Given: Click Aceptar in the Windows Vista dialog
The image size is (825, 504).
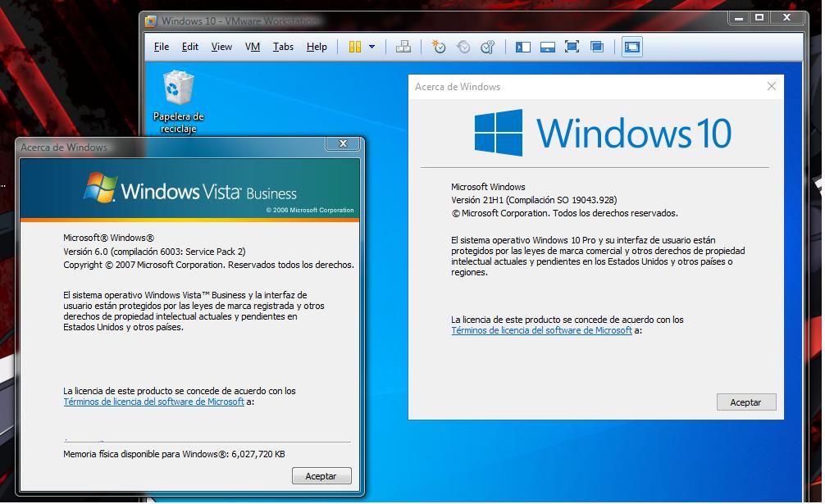Looking at the screenshot, I should click(x=321, y=475).
